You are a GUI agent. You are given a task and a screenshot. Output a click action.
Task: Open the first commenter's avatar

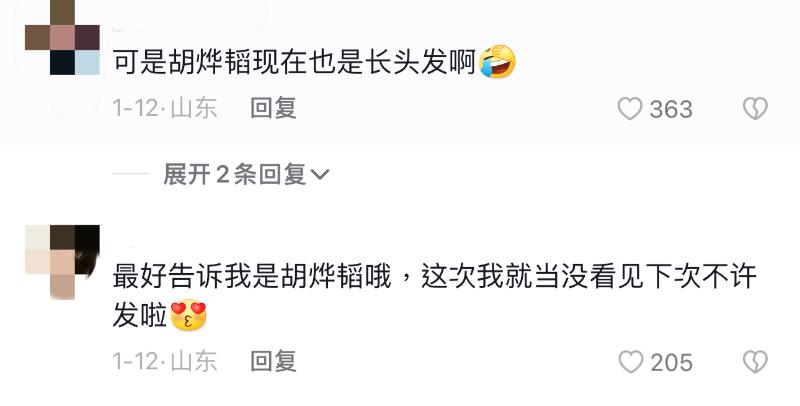62,37
